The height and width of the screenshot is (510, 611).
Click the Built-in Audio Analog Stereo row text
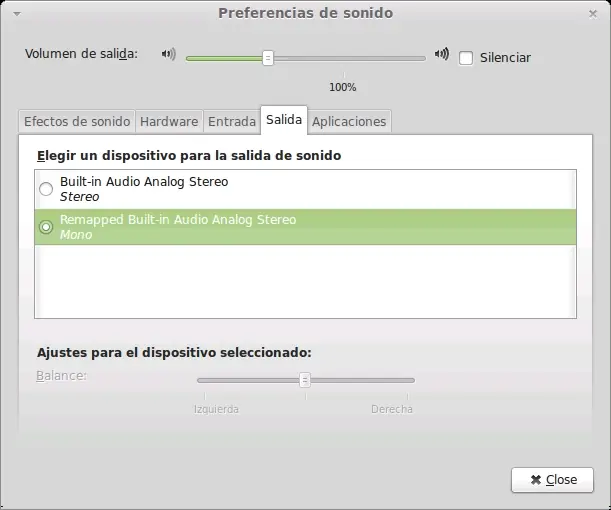click(144, 182)
